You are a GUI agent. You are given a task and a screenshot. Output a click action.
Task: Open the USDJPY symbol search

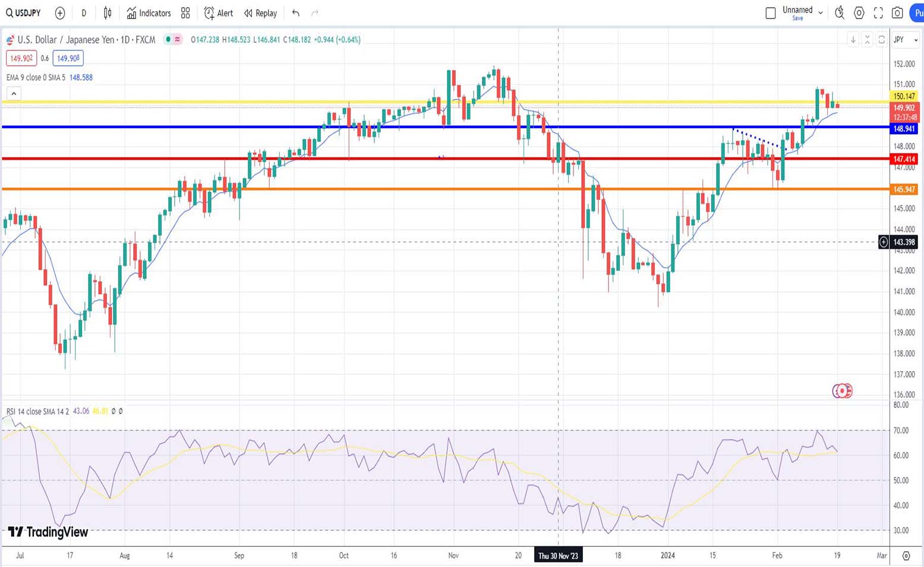[x=24, y=13]
